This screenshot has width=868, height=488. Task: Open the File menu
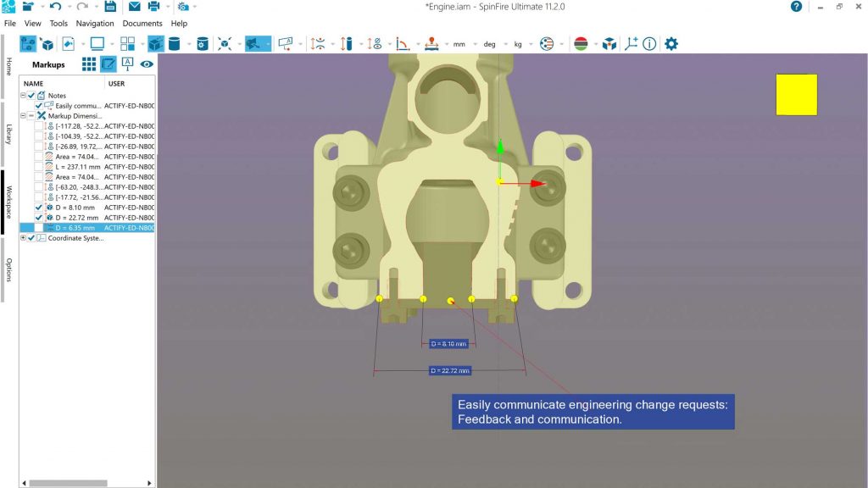coord(10,23)
